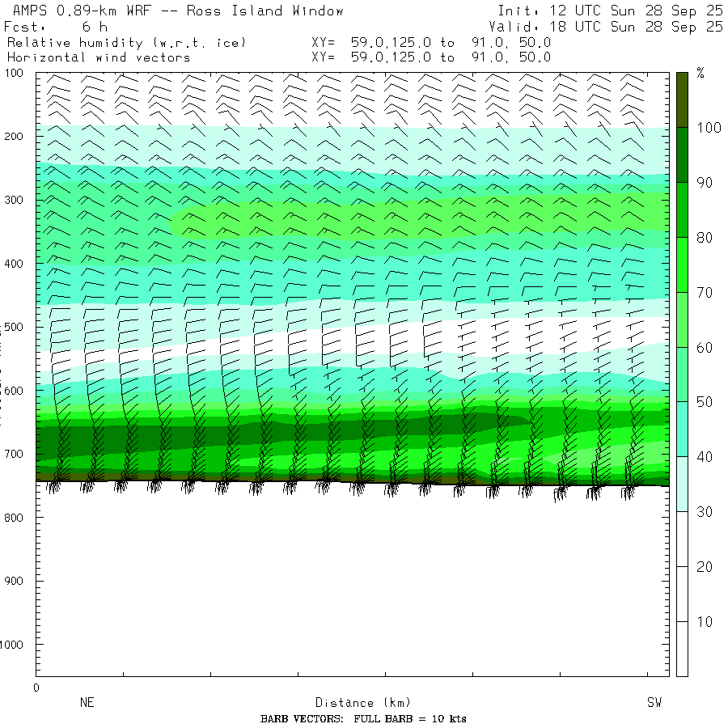
Task: Click the pressure axis label '300'
Action: (x=14, y=200)
